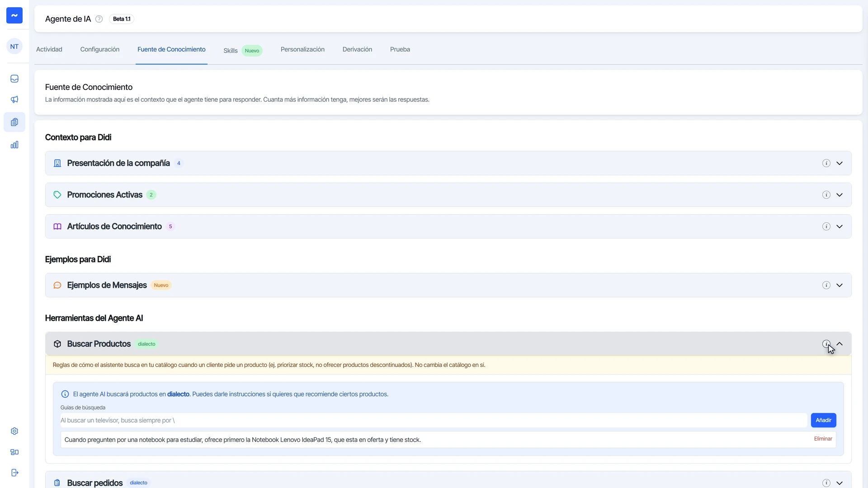
Task: Click the Herramientas del Agente AI heading
Action: 94,318
